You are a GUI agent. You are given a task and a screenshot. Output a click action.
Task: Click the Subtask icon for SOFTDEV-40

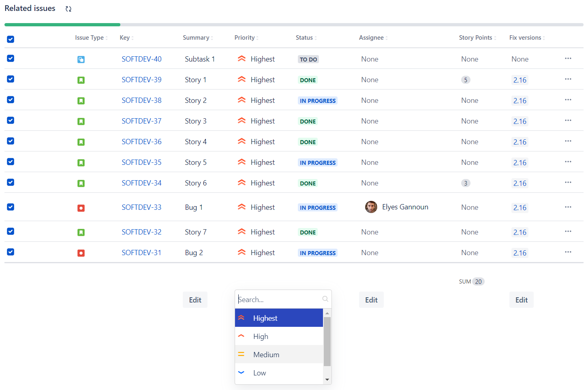pyautogui.click(x=81, y=60)
